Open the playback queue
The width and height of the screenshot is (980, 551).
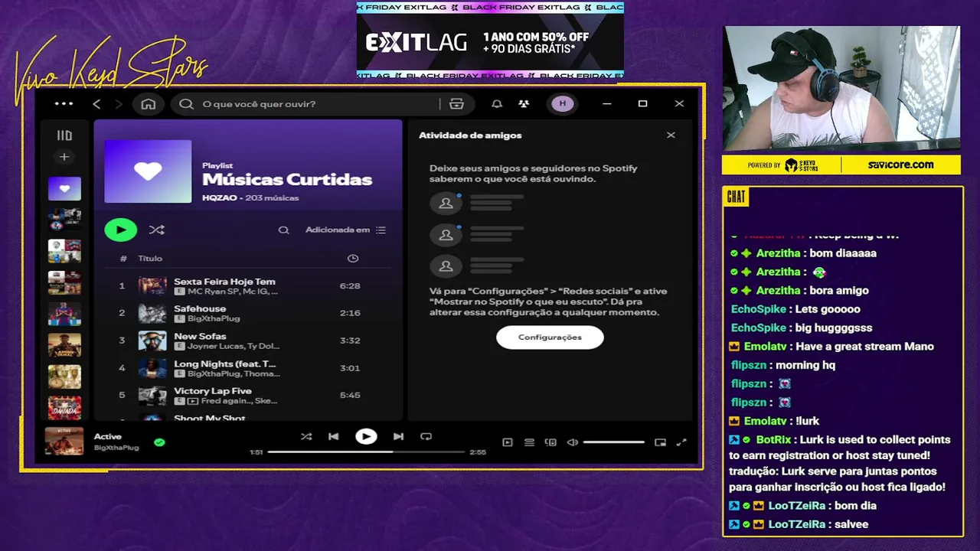pyautogui.click(x=529, y=442)
